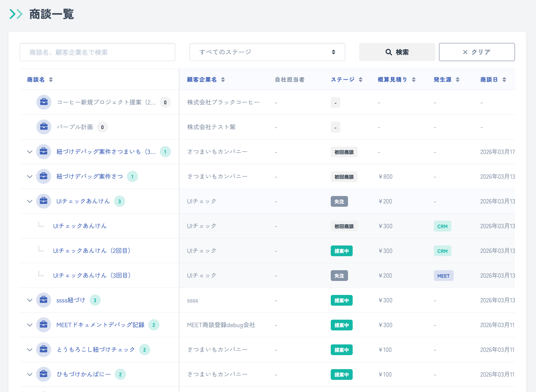Expand the 紐づけデバッグ案件さつまいも row chevron
The height and width of the screenshot is (392, 536).
[30, 152]
